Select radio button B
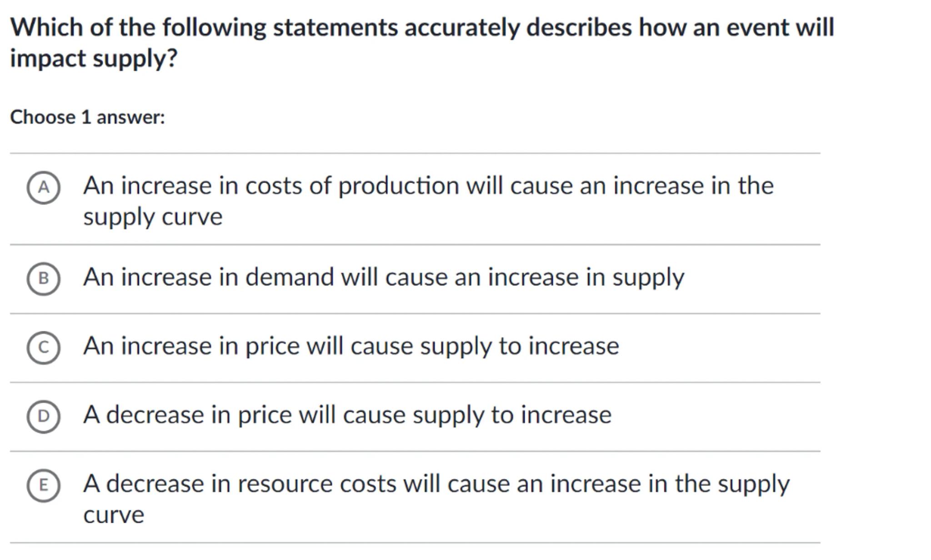 click(43, 279)
